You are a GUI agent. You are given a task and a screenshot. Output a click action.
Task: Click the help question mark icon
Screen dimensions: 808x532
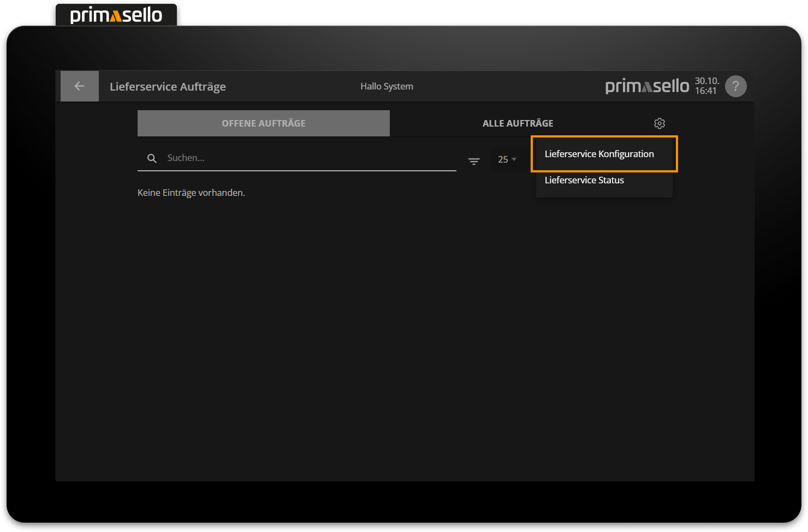click(x=735, y=86)
